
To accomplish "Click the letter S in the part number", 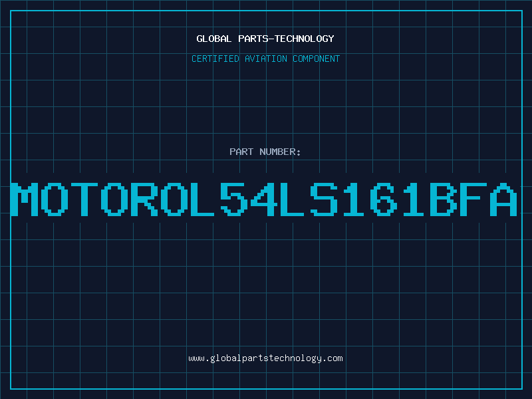I will click(324, 199).
